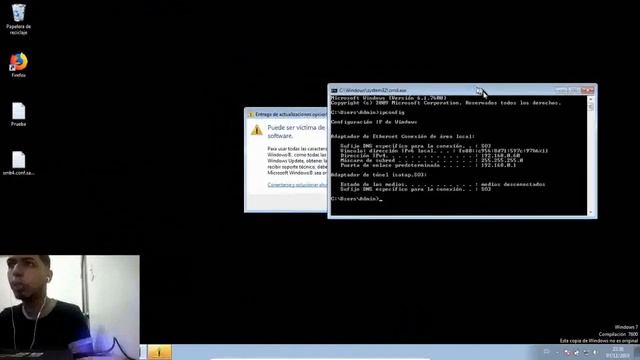This screenshot has height=360, width=640.
Task: Click the Show desktop strip after the clock
Action: pyautogui.click(x=637, y=352)
